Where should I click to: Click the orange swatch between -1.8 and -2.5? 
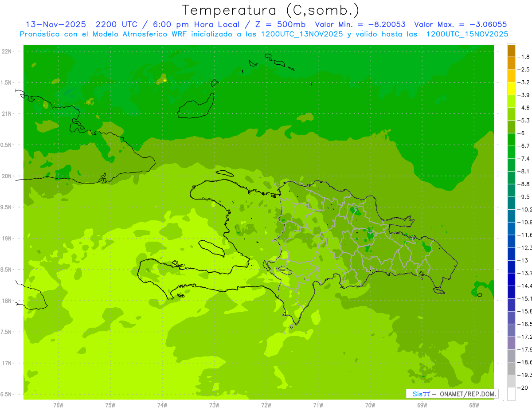[511, 63]
